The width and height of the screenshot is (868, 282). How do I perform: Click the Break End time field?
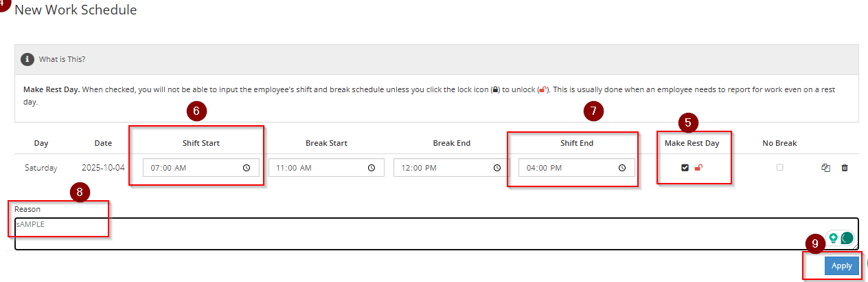tap(439, 168)
